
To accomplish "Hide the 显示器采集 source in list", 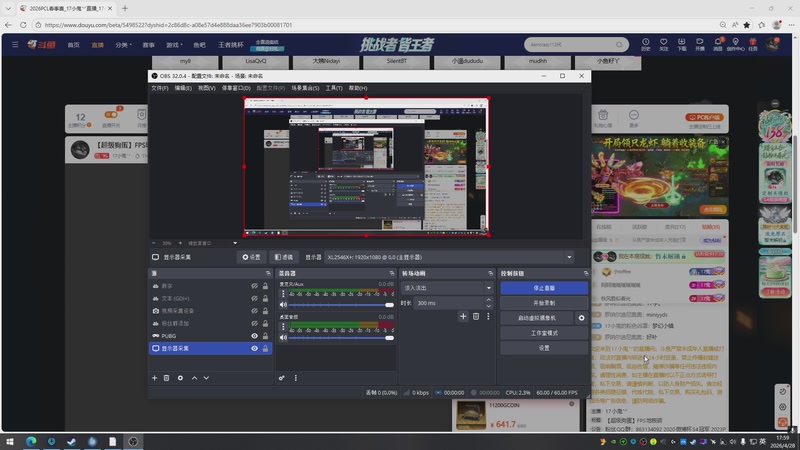I will click(x=254, y=348).
